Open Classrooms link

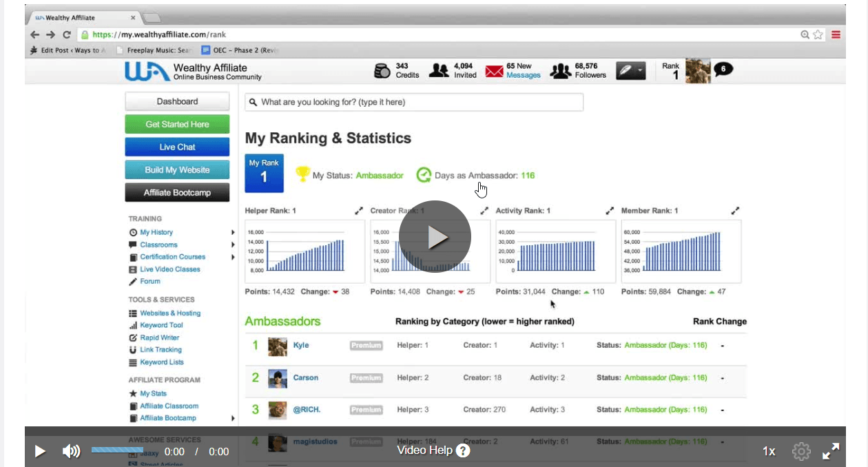point(158,245)
